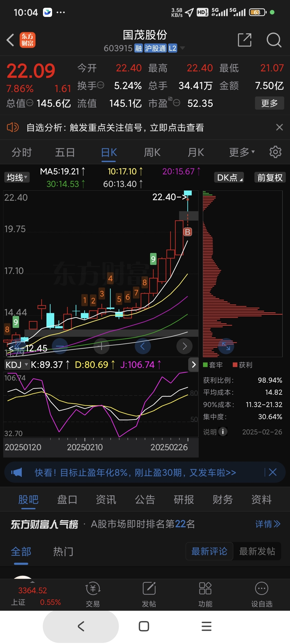290x644 pixels.
Task: Tap the B buy marker on chart
Action: [187, 232]
